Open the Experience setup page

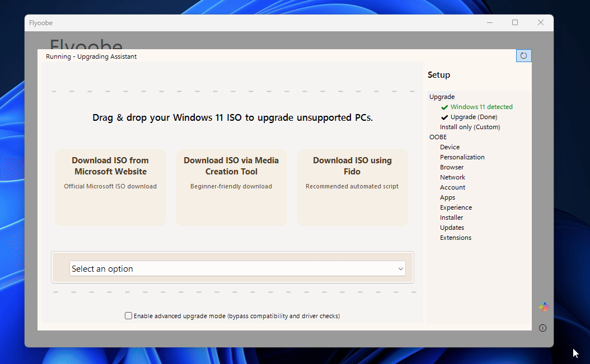tap(456, 207)
